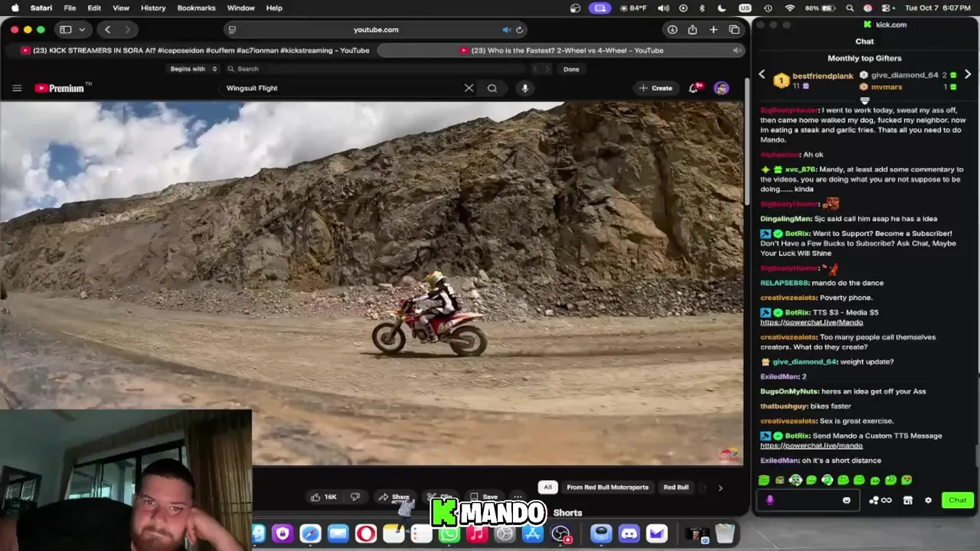The height and width of the screenshot is (551, 980).
Task: Open Discord from the Dock
Action: point(629,533)
